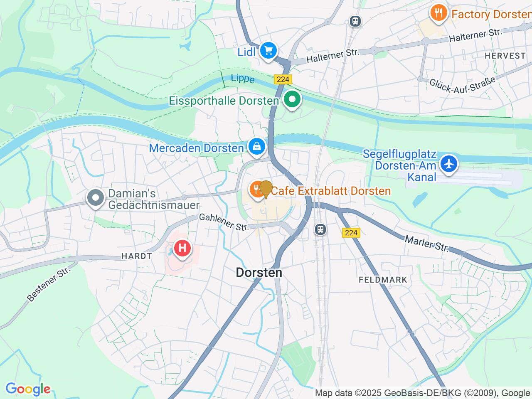Click the Factory Dorsten restaurant icon

coord(438,13)
